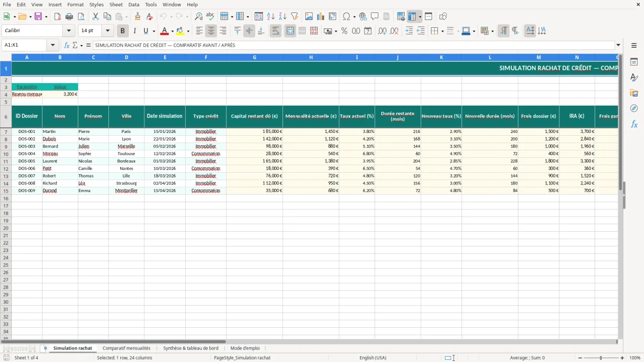The width and height of the screenshot is (644, 362).
Task: Switch to Mode d'emploi sheet tab
Action: point(245,348)
